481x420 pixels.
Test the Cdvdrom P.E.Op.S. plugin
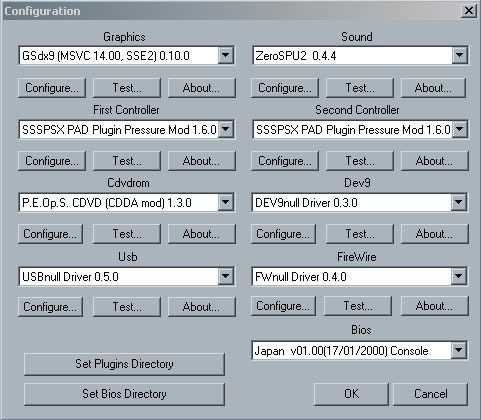(x=127, y=234)
